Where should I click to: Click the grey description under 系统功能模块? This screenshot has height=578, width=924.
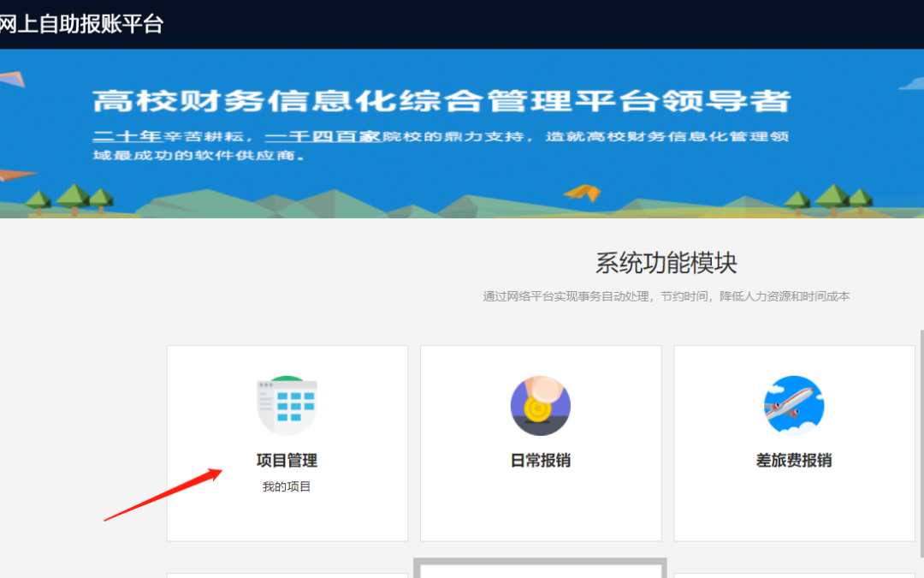pos(666,296)
